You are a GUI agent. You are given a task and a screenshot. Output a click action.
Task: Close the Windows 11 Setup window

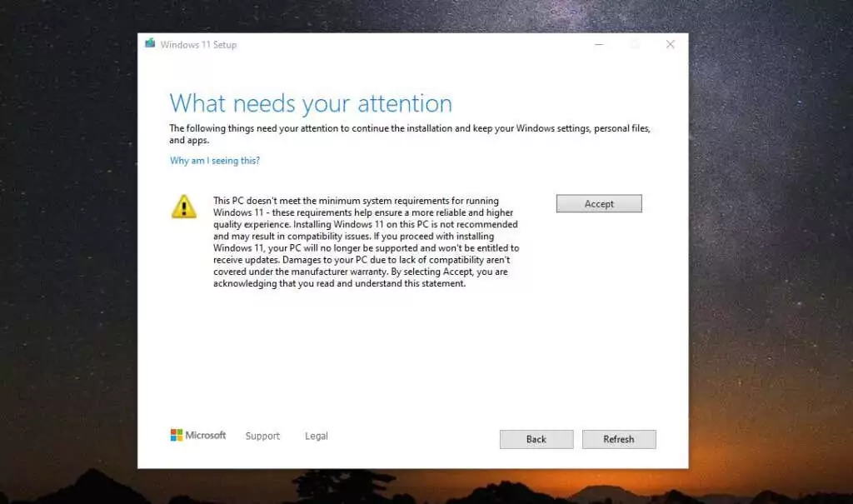671,44
